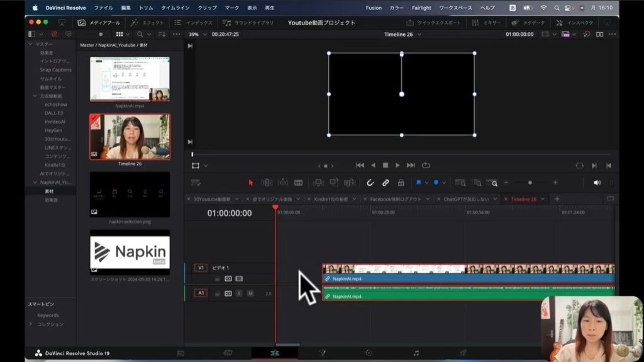Viewport: 644px width, 362px height.
Task: Click the position lock padlock icon
Action: (x=401, y=183)
